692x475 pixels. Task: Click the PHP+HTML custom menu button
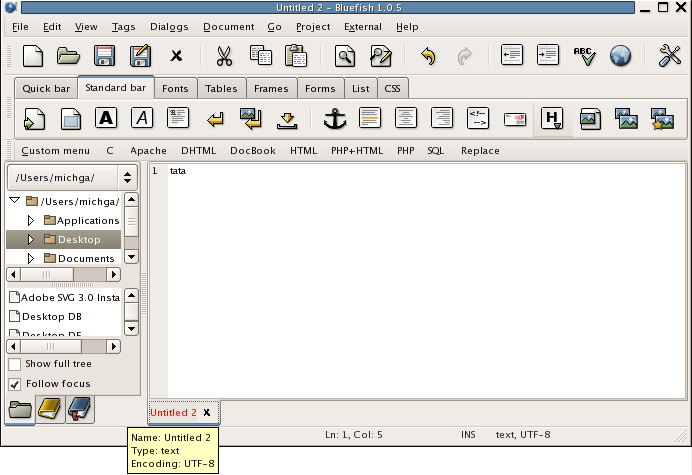coord(356,151)
